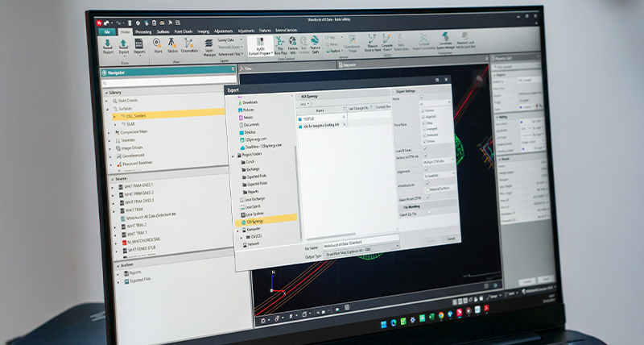
Task: Switch to the Processing ribbon tab
Action: [x=142, y=31]
